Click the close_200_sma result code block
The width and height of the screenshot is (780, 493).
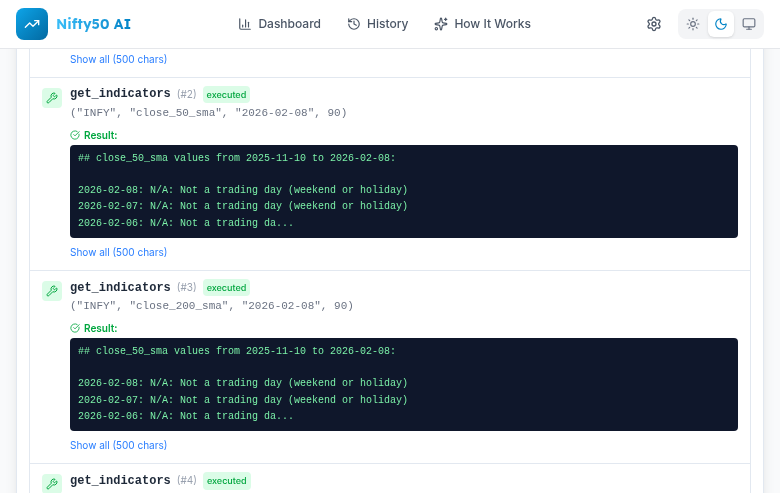pos(404,384)
